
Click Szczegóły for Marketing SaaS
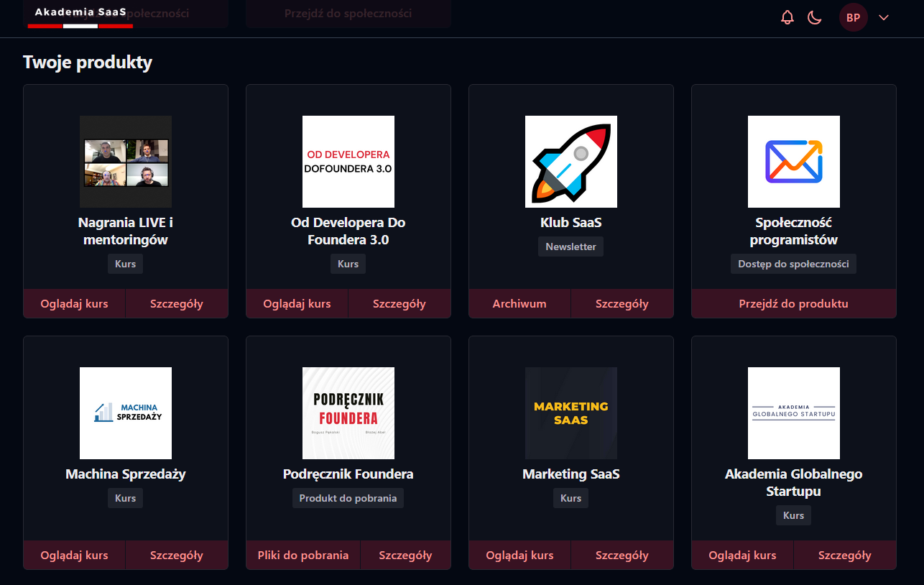click(622, 555)
